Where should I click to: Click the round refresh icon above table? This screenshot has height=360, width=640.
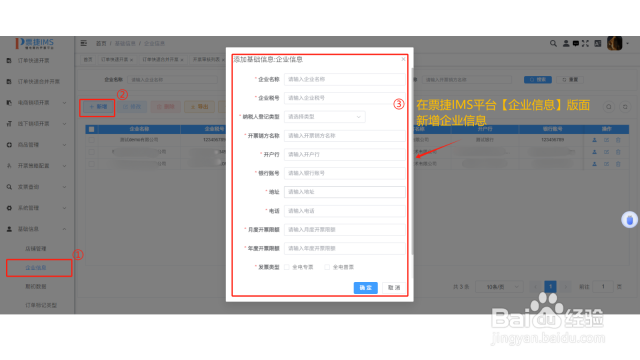pyautogui.click(x=625, y=107)
